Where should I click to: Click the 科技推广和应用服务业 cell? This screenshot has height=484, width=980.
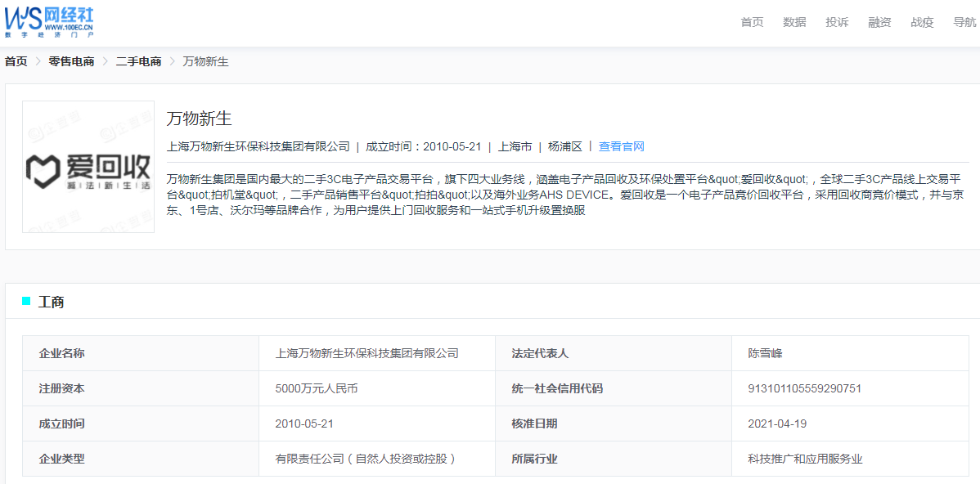coord(850,459)
